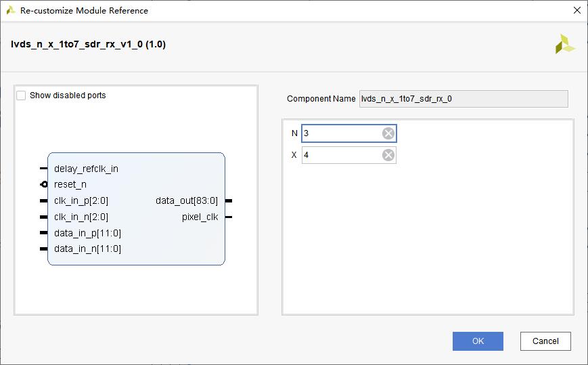Select the data_in_p[11:0] port
Viewport: 588px width, 365px height.
click(87, 233)
